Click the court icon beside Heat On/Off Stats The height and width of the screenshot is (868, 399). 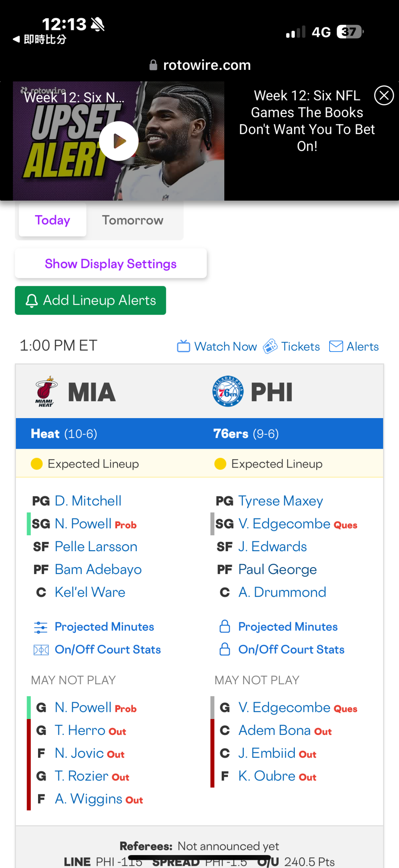41,650
